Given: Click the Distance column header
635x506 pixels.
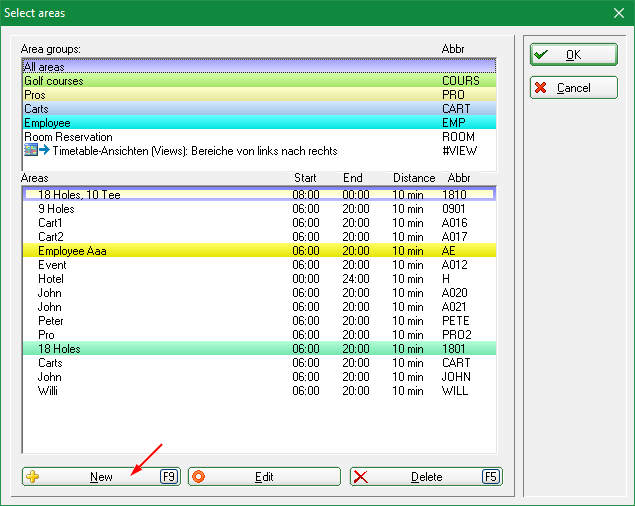Looking at the screenshot, I should [414, 178].
